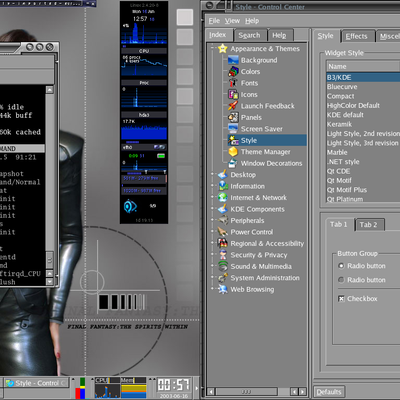The width and height of the screenshot is (400, 400).
Task: Click the Sound & Multimedia icon
Action: (x=223, y=266)
